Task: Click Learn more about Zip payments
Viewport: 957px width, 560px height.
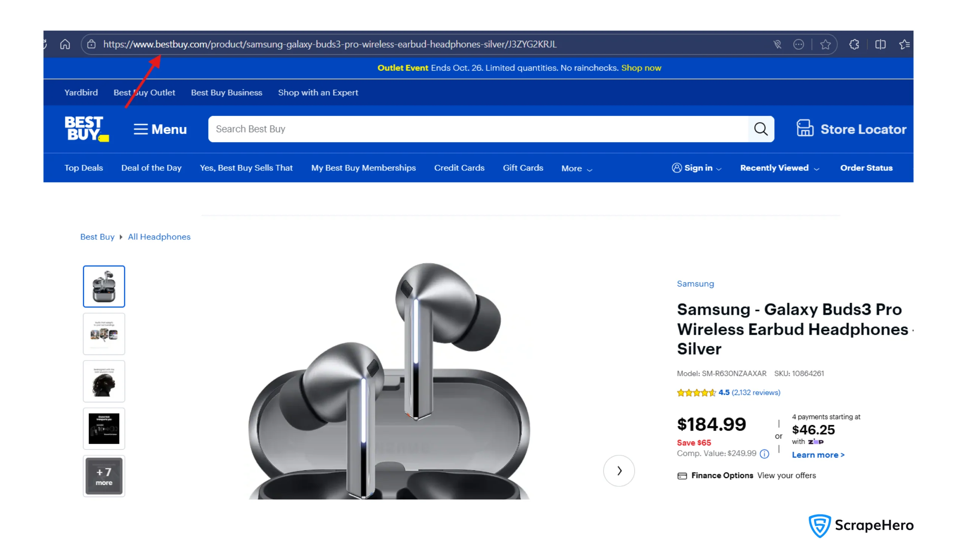Action: point(818,455)
